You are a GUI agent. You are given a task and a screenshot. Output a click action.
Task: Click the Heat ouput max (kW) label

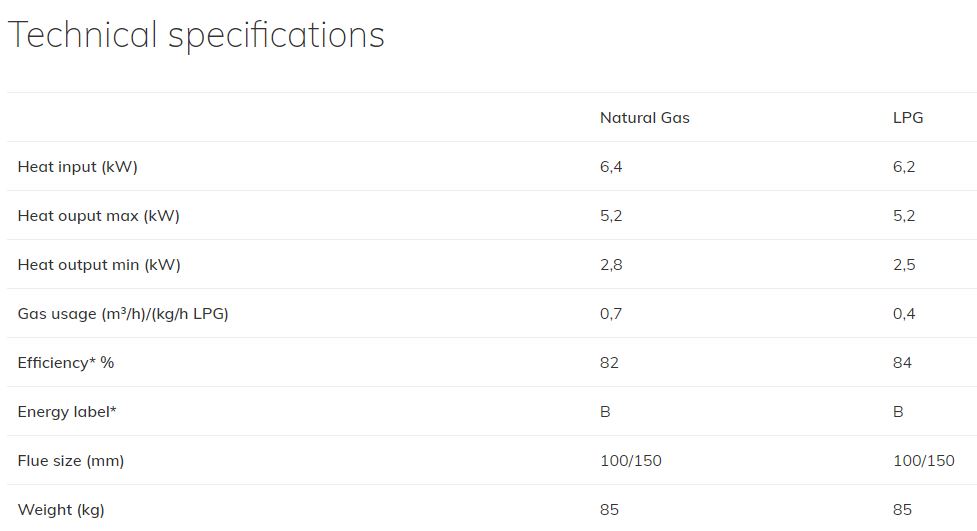[98, 216]
